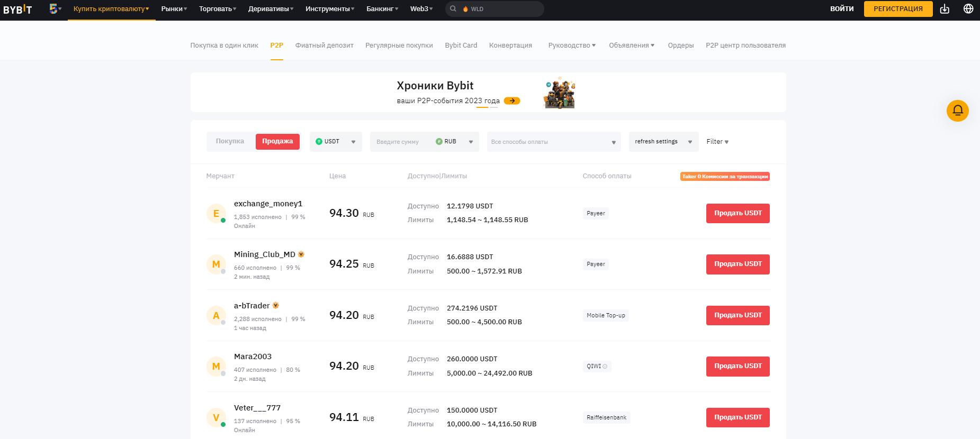This screenshot has width=980, height=439.
Task: Open Все способы оплаты dropdown
Action: click(x=554, y=142)
